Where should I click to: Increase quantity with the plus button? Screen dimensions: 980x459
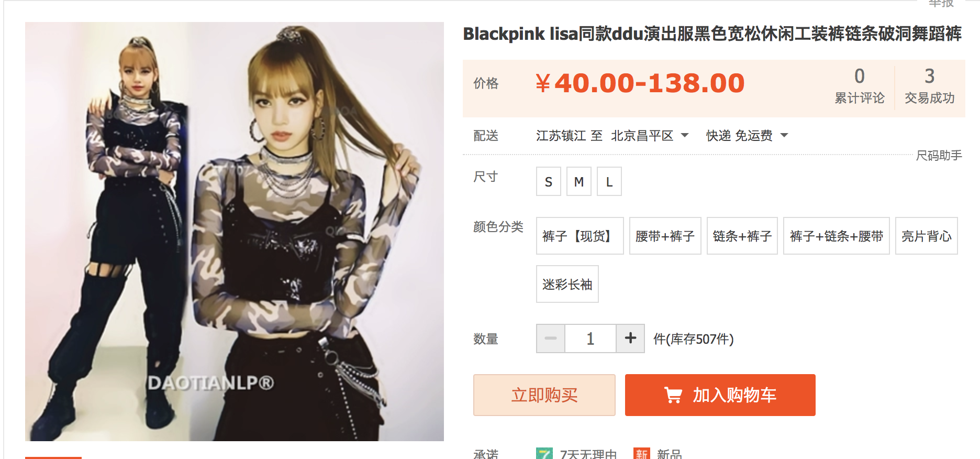[630, 338]
